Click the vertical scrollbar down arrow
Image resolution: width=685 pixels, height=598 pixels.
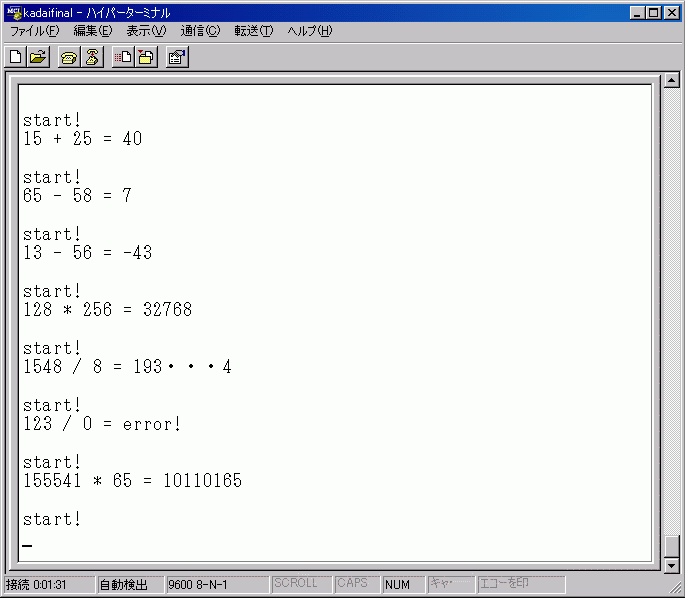click(x=671, y=565)
